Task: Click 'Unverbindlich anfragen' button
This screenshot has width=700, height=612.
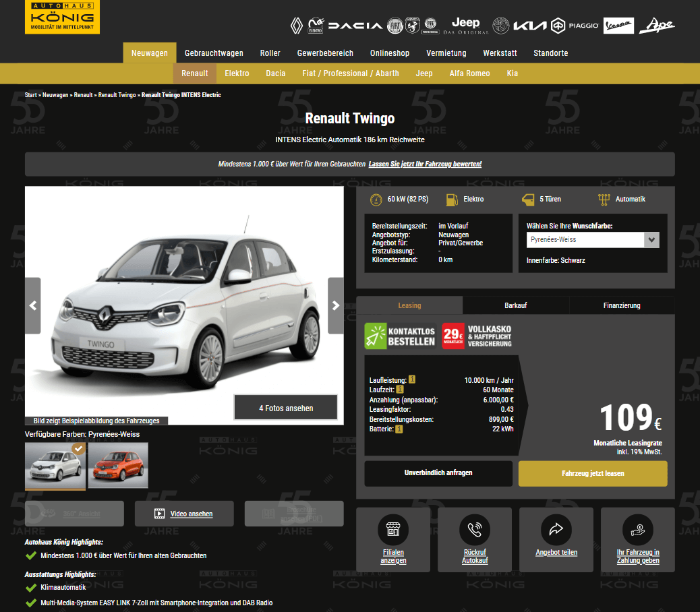Action: tap(438, 473)
